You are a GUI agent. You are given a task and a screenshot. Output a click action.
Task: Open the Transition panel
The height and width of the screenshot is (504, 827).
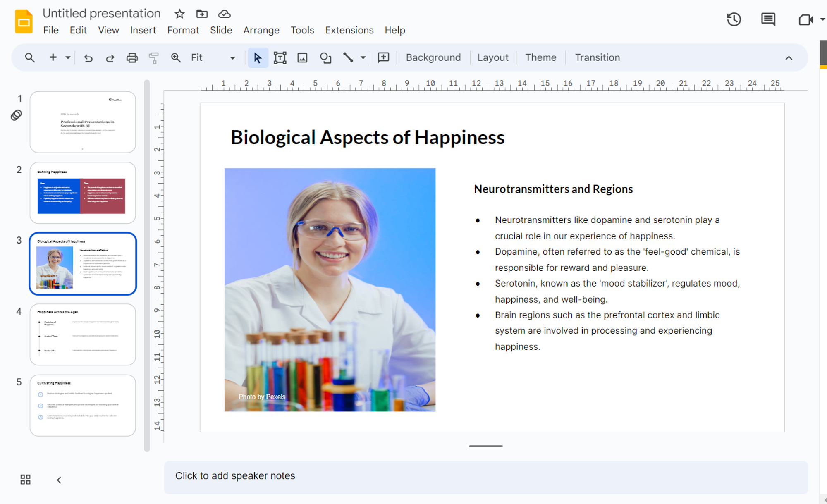[597, 57]
